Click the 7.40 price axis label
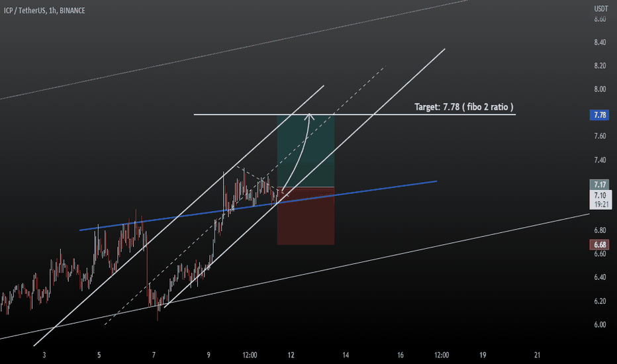617x364 pixels. 600,159
